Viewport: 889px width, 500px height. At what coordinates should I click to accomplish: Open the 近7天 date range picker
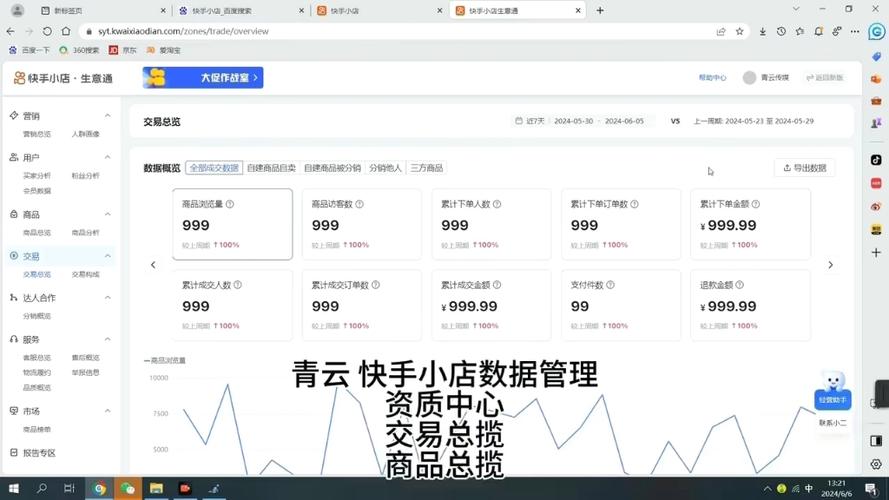(580, 121)
